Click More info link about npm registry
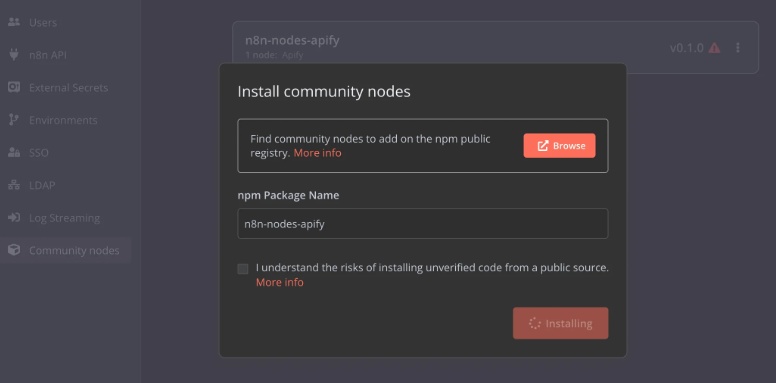 pyautogui.click(x=317, y=153)
